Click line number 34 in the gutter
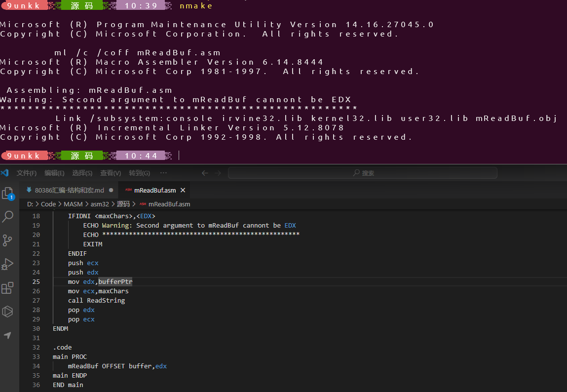 pyautogui.click(x=36, y=366)
